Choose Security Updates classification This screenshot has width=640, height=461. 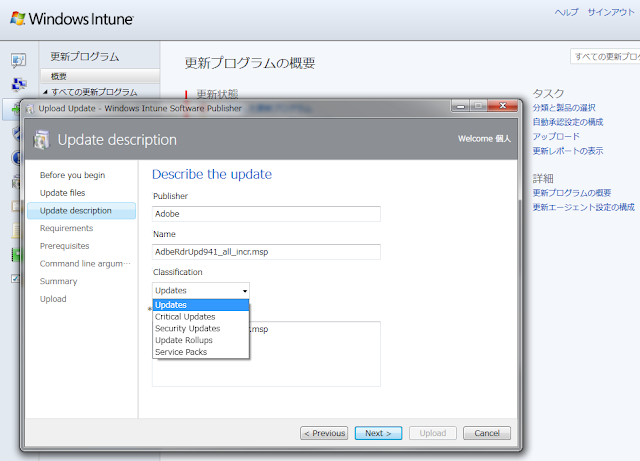201,329
